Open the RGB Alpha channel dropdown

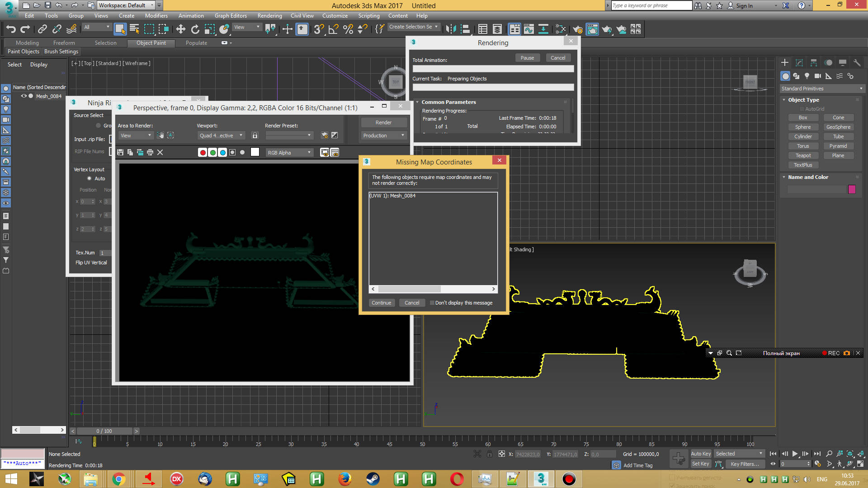coord(289,153)
